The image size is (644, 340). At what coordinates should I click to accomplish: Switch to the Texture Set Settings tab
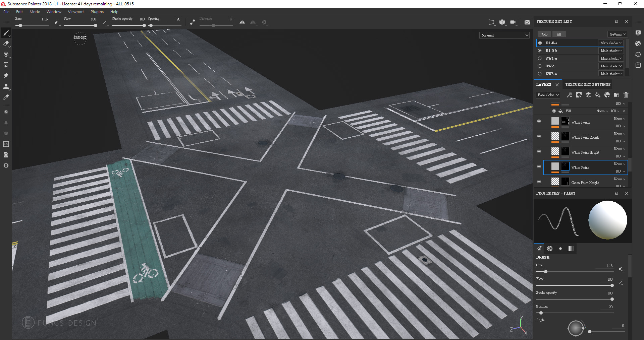(588, 84)
